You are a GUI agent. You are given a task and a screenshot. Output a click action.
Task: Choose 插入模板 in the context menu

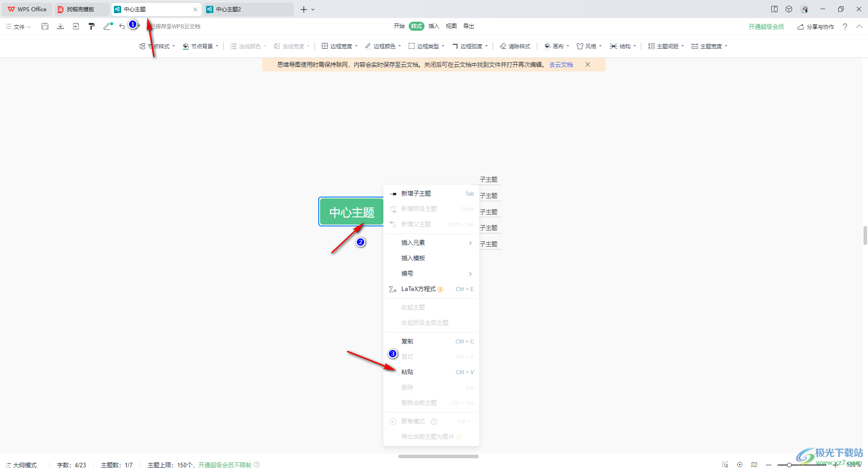(431, 258)
